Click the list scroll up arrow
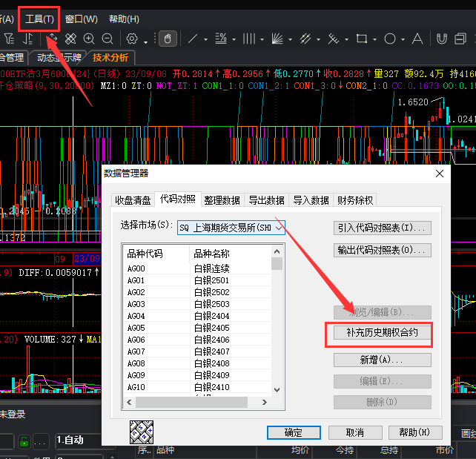 tap(277, 251)
